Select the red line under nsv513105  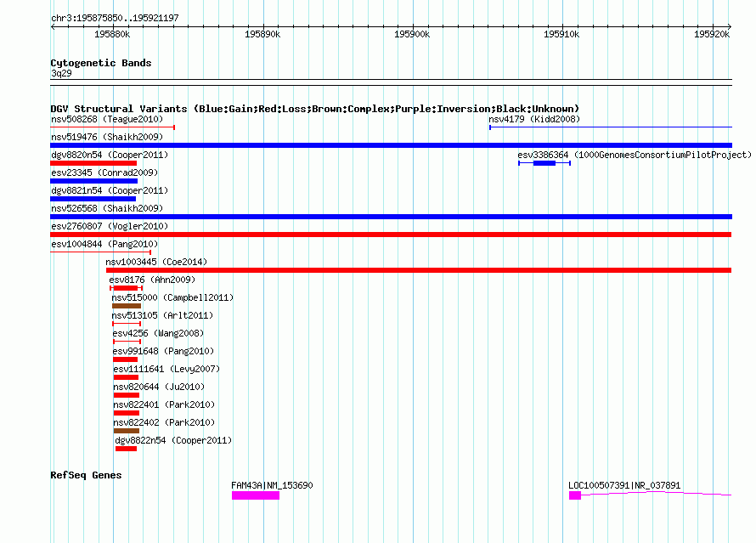(x=127, y=324)
